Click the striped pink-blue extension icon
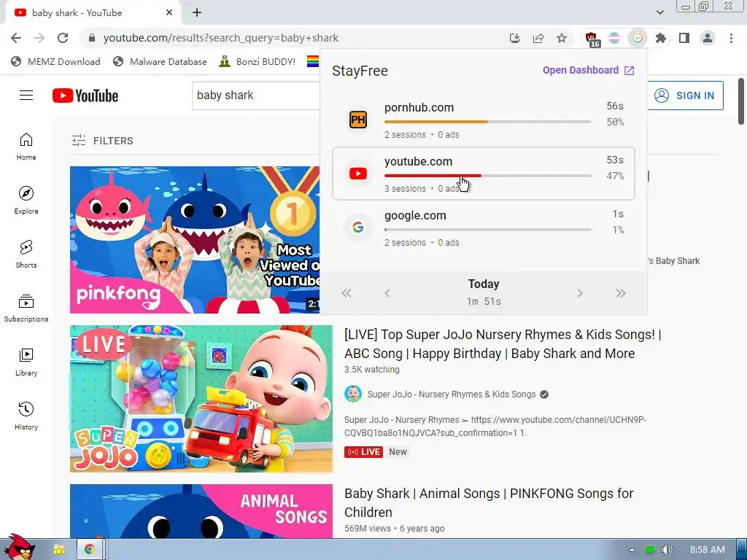The width and height of the screenshot is (747, 560). tap(614, 38)
